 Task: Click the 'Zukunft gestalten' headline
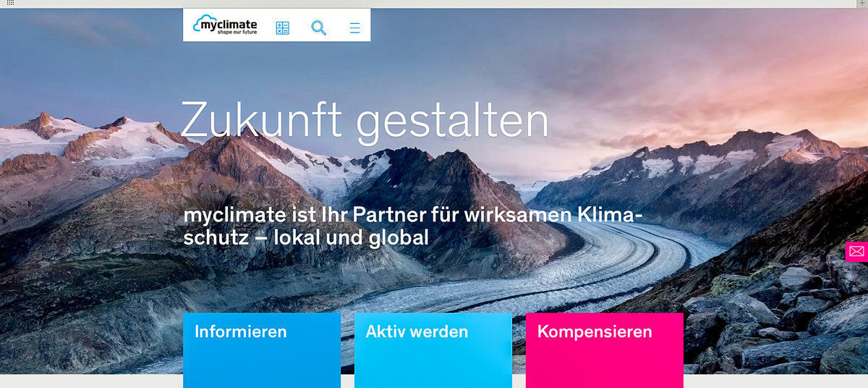(x=365, y=119)
